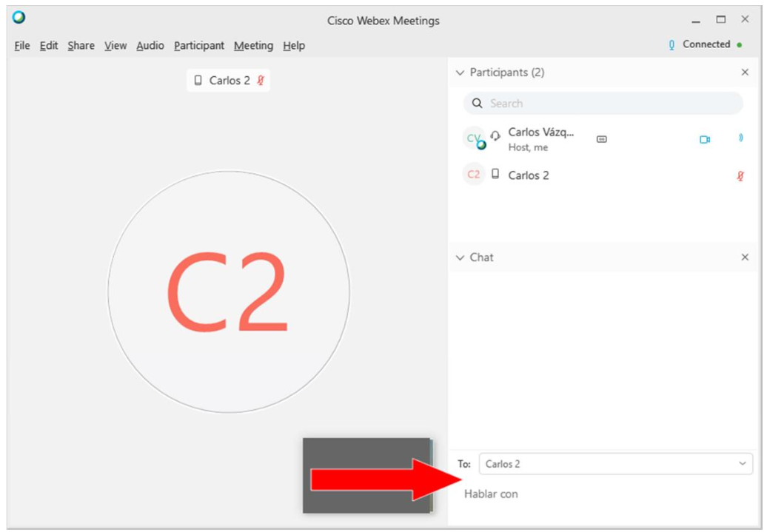Viewport: 767px width, 532px height.
Task: Click the audio indicator for Carlos Vázquez
Action: [x=740, y=138]
